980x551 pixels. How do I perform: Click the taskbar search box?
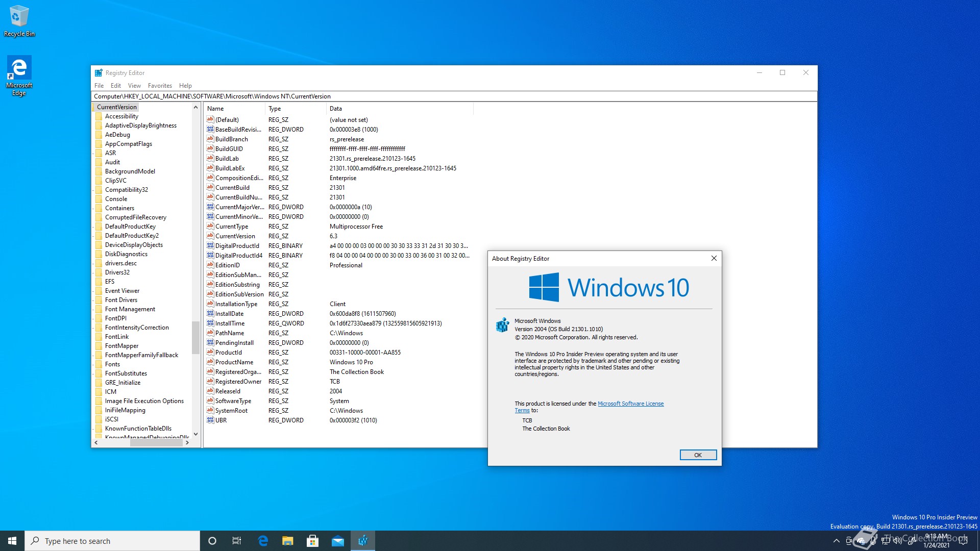click(112, 541)
